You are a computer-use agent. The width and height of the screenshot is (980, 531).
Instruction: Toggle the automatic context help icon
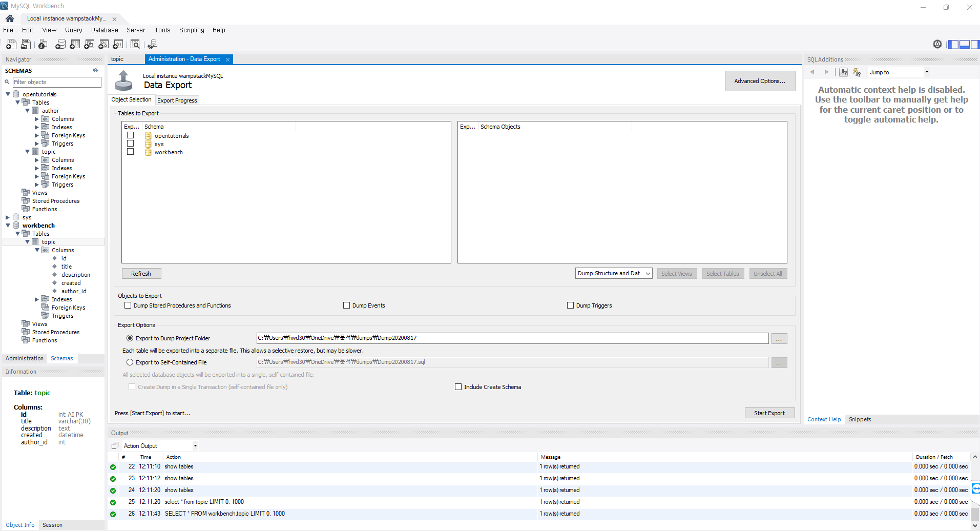point(857,72)
